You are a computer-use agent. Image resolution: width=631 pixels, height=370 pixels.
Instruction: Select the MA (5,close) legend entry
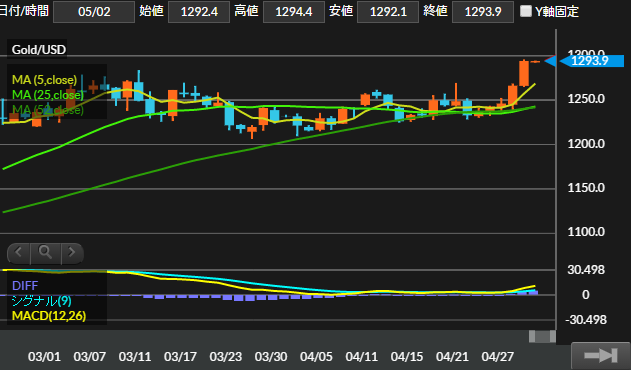44,80
